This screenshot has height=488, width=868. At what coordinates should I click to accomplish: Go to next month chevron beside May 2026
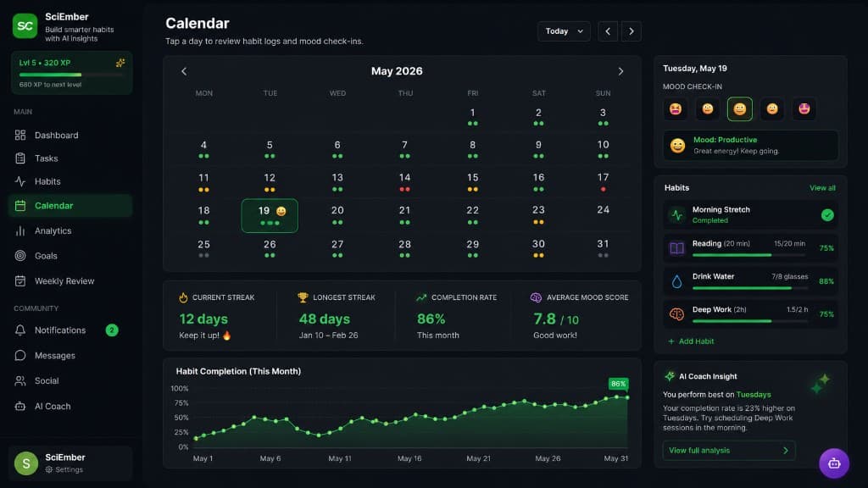pyautogui.click(x=620, y=71)
